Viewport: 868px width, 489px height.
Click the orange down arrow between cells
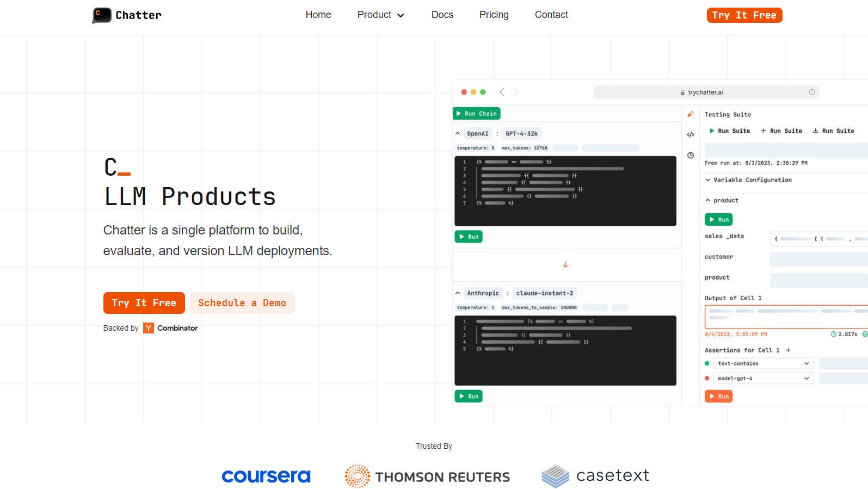[565, 265]
